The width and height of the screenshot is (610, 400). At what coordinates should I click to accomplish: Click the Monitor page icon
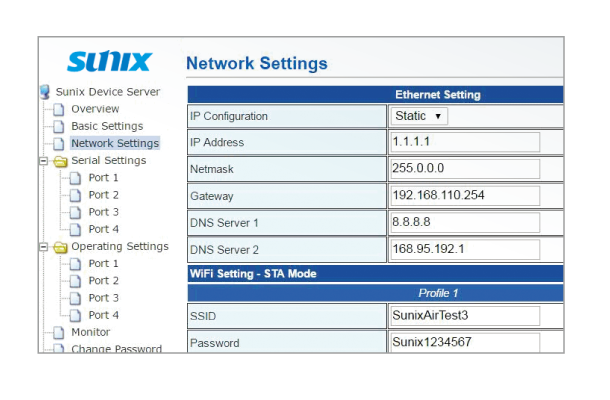pyautogui.click(x=59, y=333)
